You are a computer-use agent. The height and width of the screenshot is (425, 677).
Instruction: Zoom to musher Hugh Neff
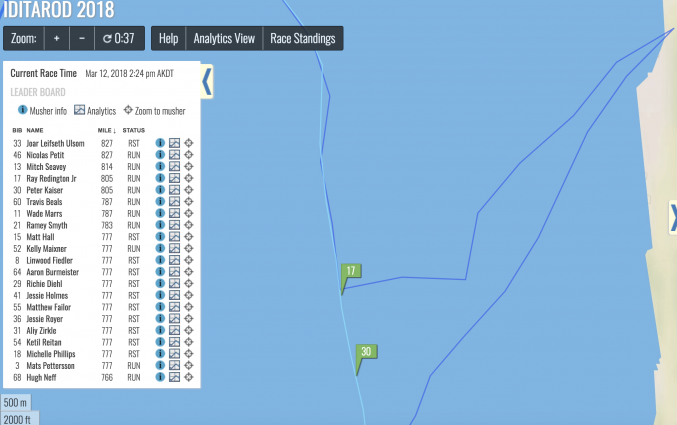point(189,377)
